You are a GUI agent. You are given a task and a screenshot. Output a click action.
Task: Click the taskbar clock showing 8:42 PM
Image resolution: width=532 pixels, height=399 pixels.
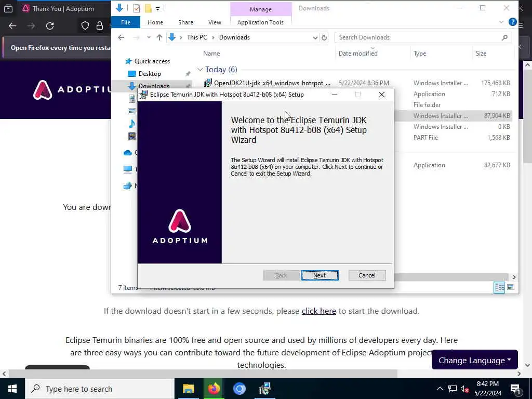pyautogui.click(x=487, y=389)
